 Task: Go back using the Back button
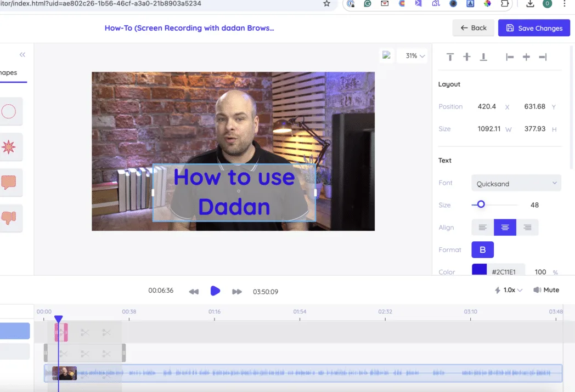pyautogui.click(x=473, y=27)
